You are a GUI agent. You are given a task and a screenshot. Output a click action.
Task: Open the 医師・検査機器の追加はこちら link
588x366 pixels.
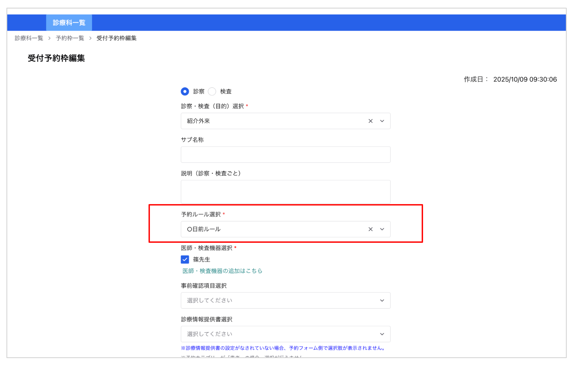pyautogui.click(x=222, y=271)
